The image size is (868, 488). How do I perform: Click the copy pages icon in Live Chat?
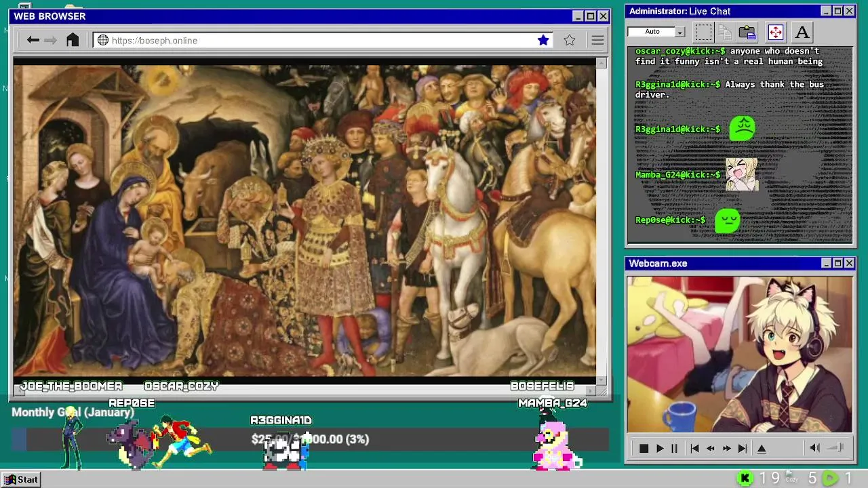click(725, 32)
